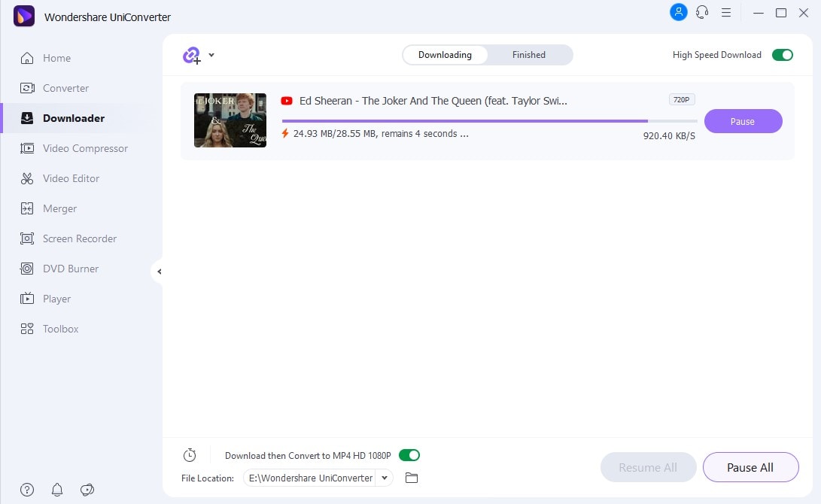This screenshot has height=504, width=821.
Task: Expand the add-download dropdown arrow
Action: 211,54
